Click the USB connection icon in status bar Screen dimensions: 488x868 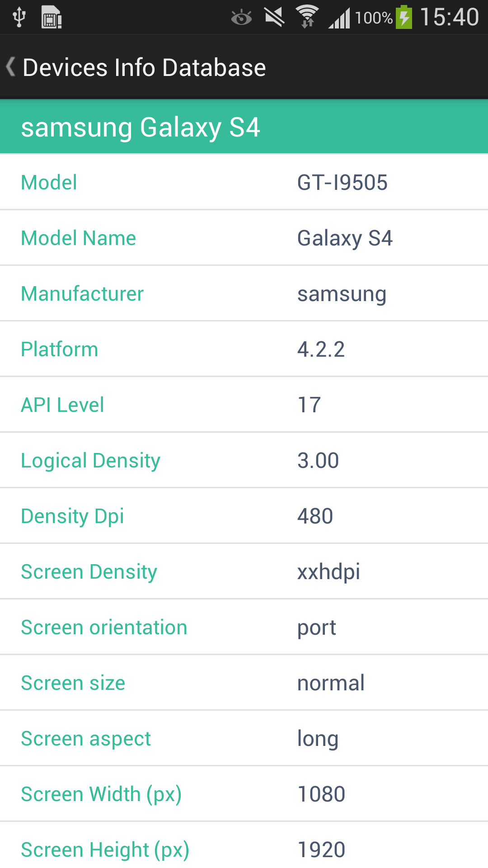[x=18, y=17]
